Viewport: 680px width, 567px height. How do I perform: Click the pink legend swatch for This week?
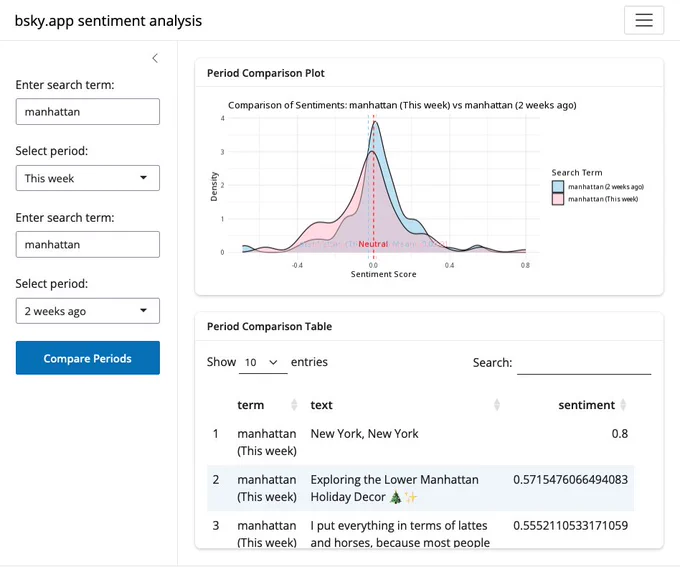(558, 199)
